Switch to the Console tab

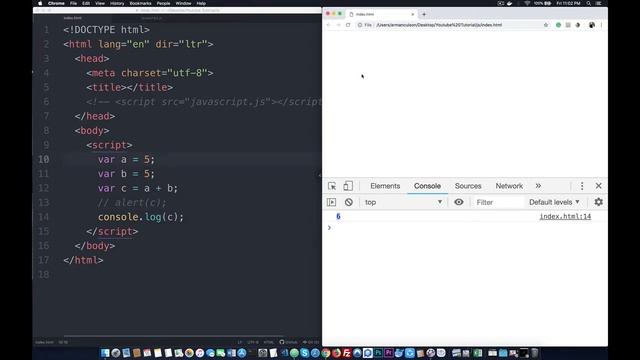[x=427, y=186]
